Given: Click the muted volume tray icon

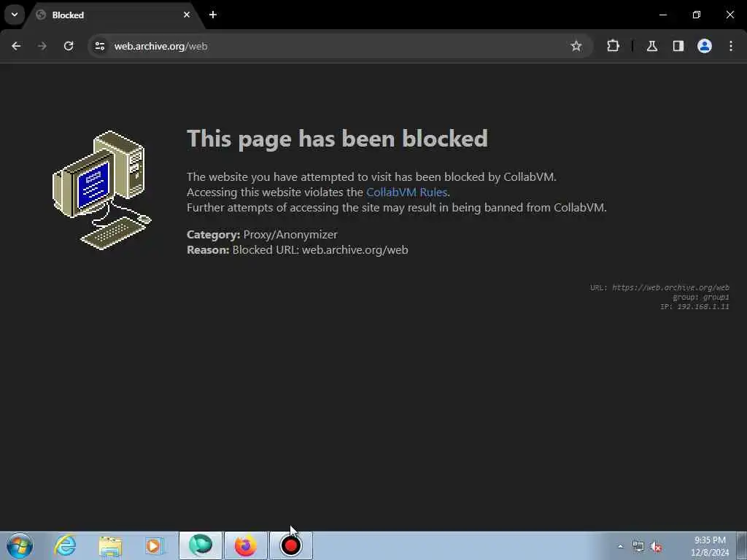Looking at the screenshot, I should (x=656, y=547).
